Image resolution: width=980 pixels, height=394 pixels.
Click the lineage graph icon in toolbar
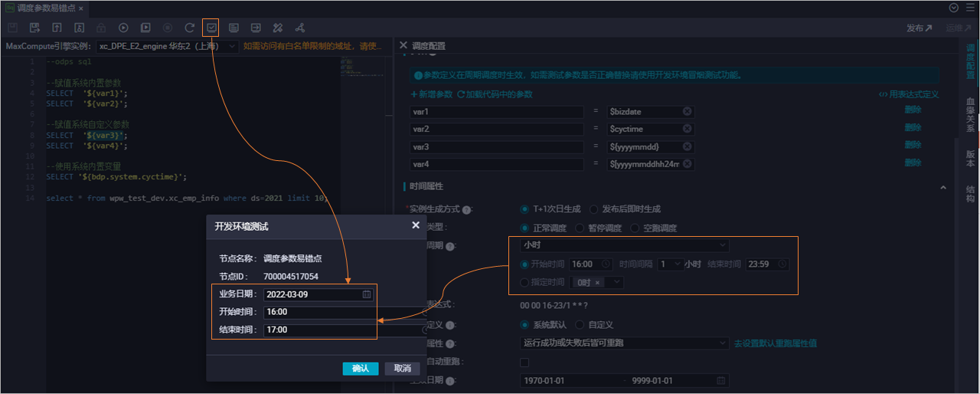pyautogui.click(x=300, y=28)
